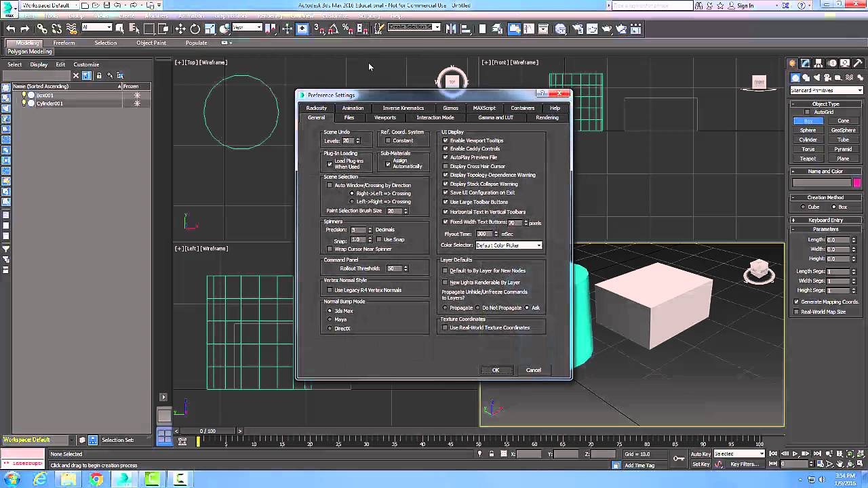868x488 pixels.
Task: Open the Material Editor icon
Action: pos(561,28)
